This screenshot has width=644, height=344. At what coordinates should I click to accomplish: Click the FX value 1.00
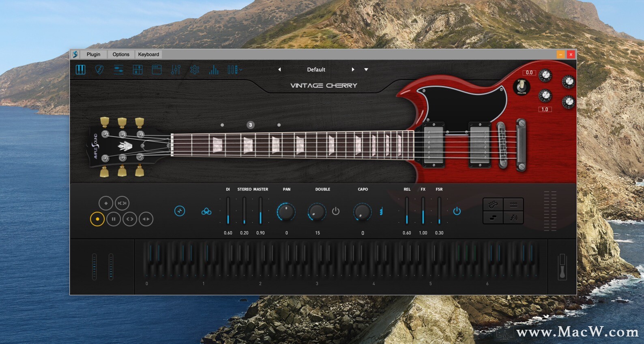point(423,233)
